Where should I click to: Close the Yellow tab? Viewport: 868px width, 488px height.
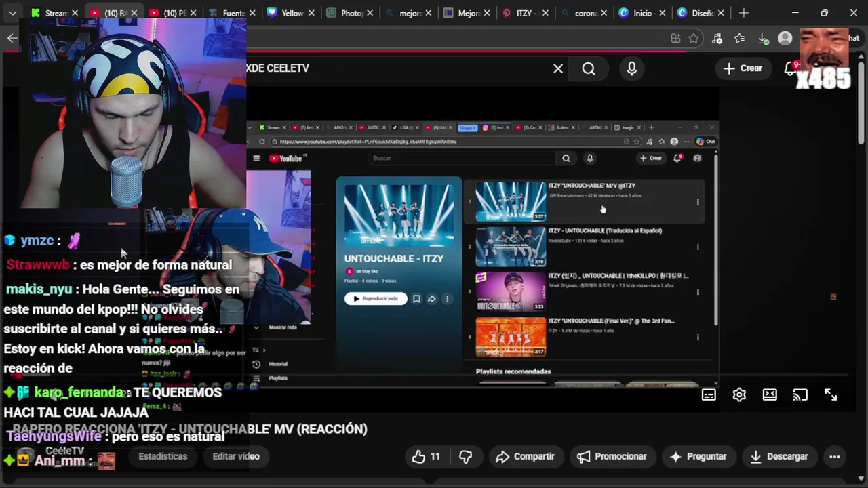pyautogui.click(x=312, y=13)
